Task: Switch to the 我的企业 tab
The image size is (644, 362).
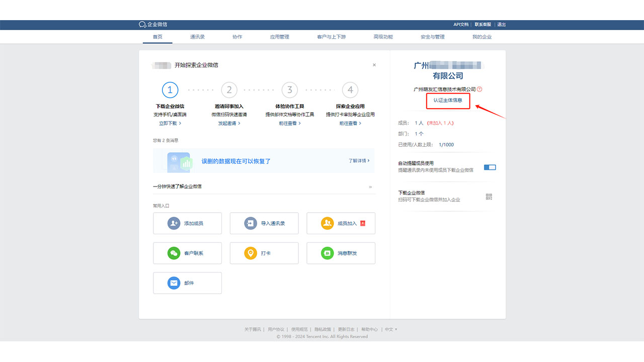Action: tap(482, 37)
